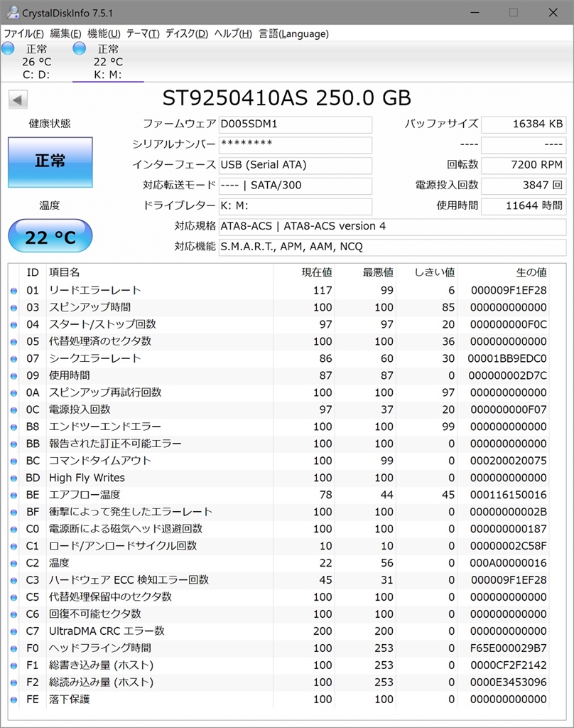Screen dimensions: 574x728
Task: Click the power-on count value 3847 回
Action: pos(524,186)
